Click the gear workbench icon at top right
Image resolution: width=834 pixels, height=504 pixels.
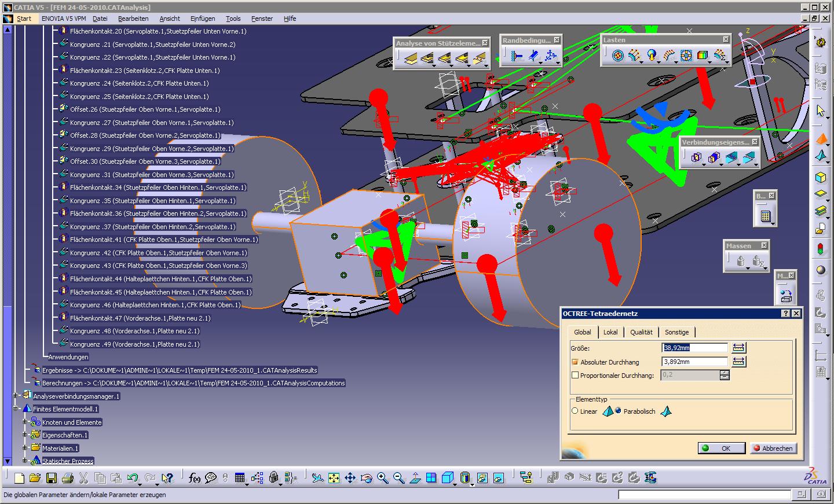point(820,42)
